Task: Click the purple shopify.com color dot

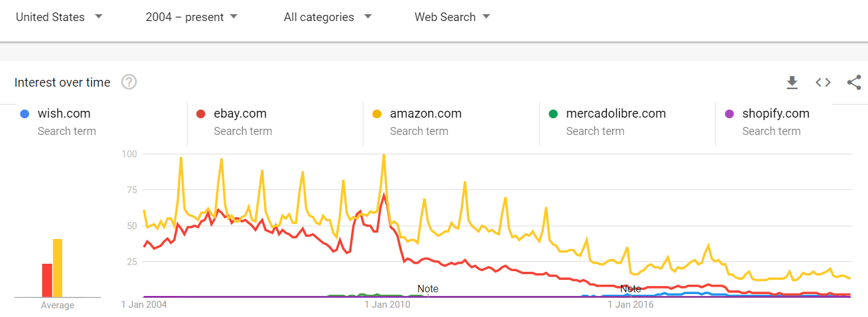Action: pyautogui.click(x=729, y=114)
